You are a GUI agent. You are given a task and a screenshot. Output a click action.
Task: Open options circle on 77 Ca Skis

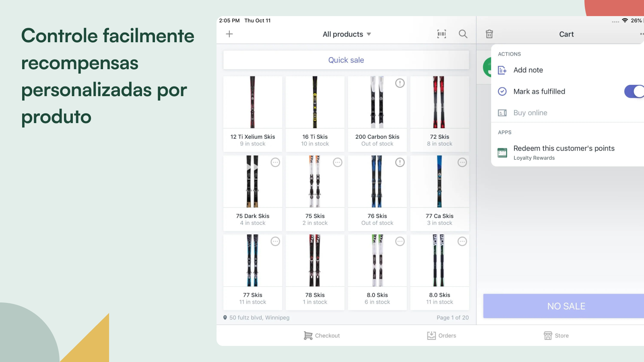[462, 162]
